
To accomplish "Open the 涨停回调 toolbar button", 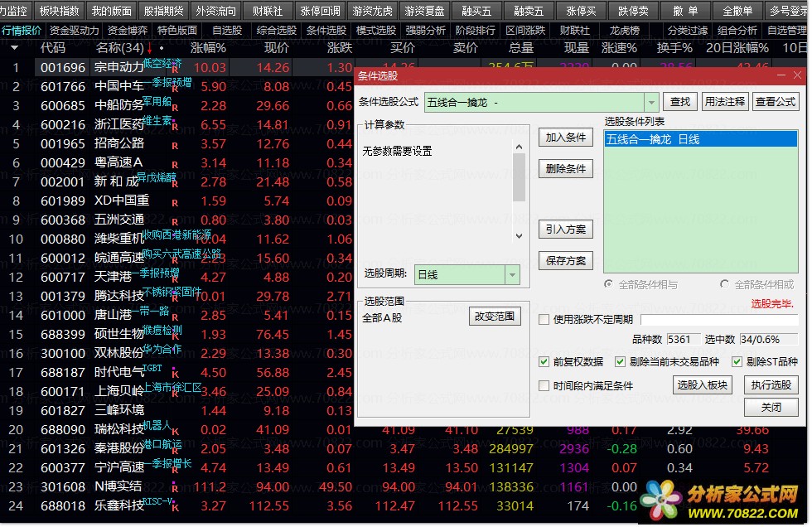I will 320,10.
